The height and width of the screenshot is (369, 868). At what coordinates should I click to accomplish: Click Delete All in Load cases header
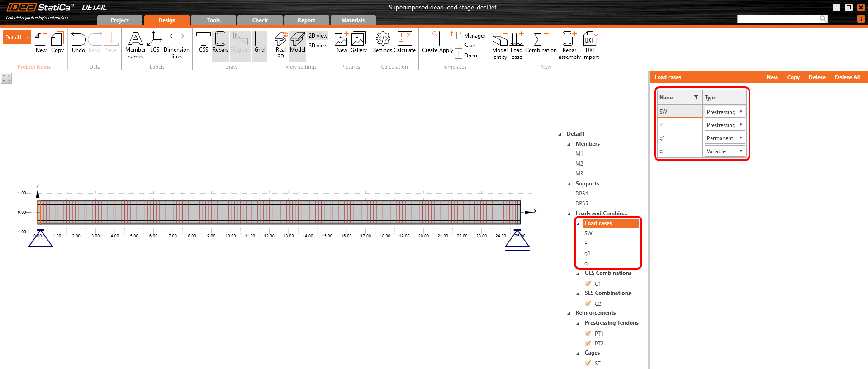[x=847, y=77]
